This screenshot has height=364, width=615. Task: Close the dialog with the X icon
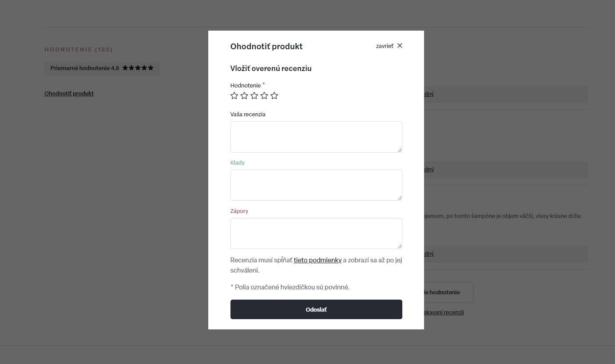(x=400, y=46)
